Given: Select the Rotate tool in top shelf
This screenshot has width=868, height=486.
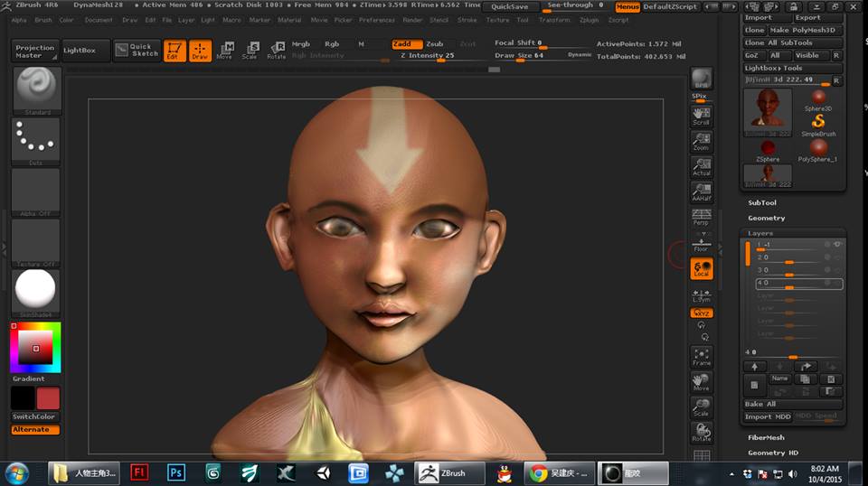Looking at the screenshot, I should click(x=276, y=51).
